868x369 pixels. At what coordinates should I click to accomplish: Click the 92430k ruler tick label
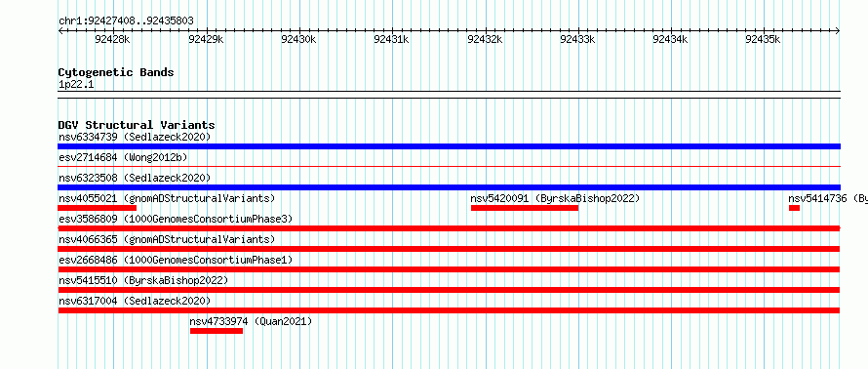[x=298, y=39]
